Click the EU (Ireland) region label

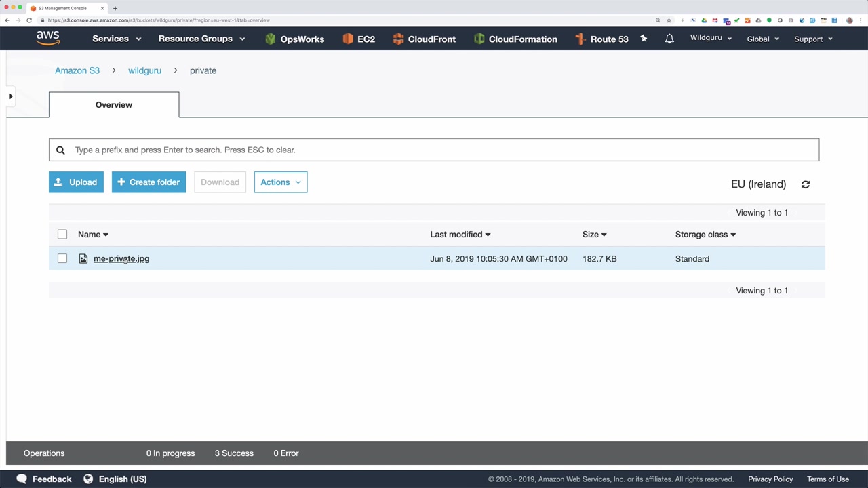click(758, 184)
